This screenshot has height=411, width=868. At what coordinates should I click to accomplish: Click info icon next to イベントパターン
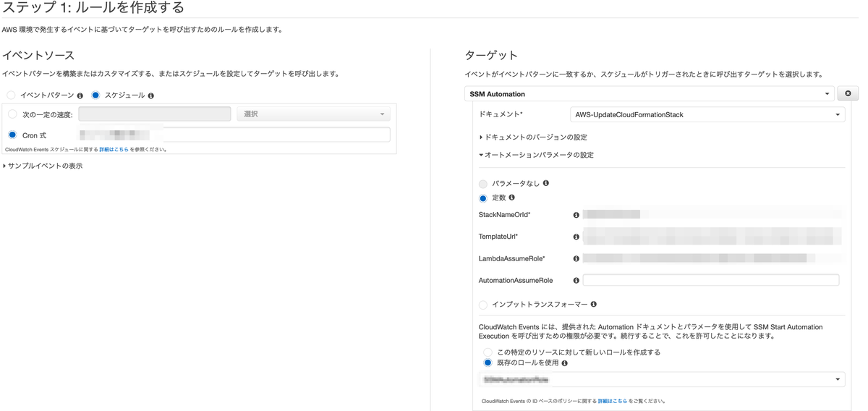[80, 96]
